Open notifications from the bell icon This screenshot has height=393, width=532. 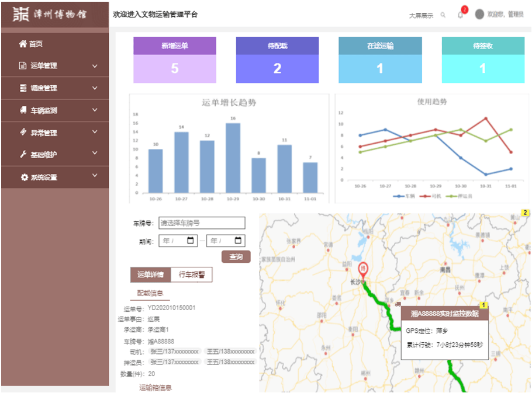tap(460, 15)
